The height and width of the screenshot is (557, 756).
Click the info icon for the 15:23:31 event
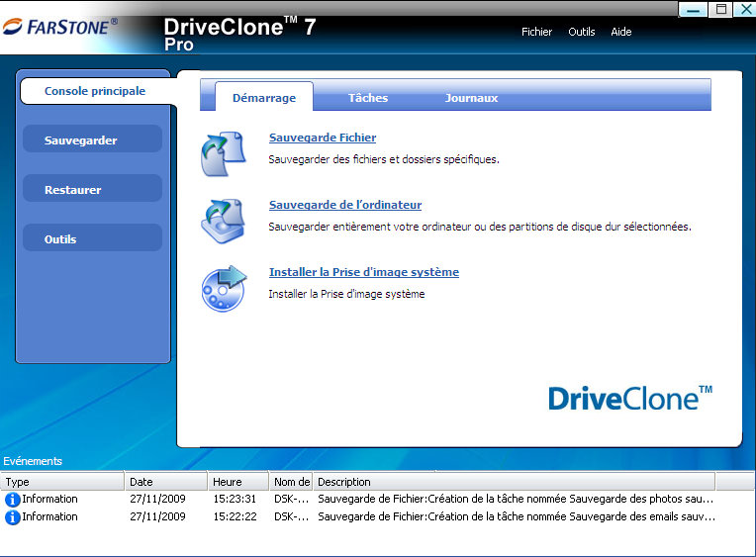click(12, 500)
